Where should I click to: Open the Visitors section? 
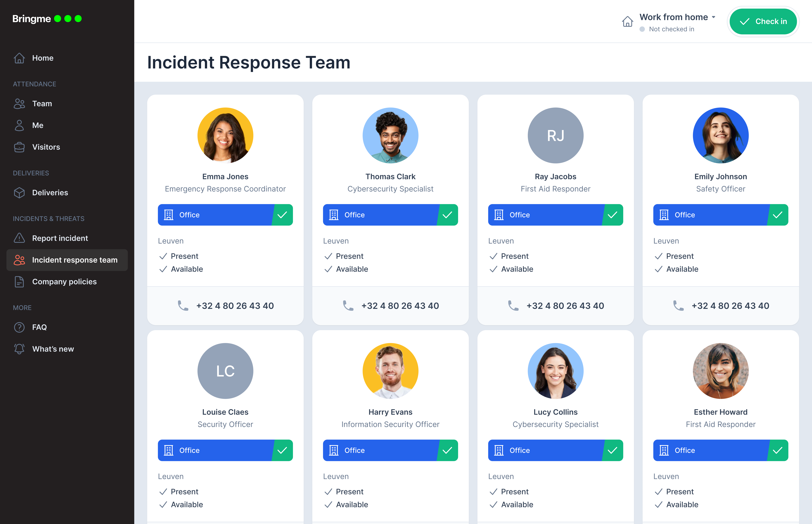(x=67, y=147)
